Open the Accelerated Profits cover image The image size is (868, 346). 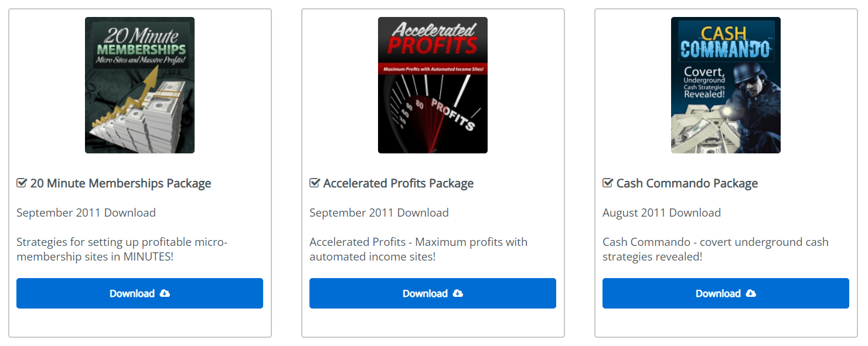point(433,85)
